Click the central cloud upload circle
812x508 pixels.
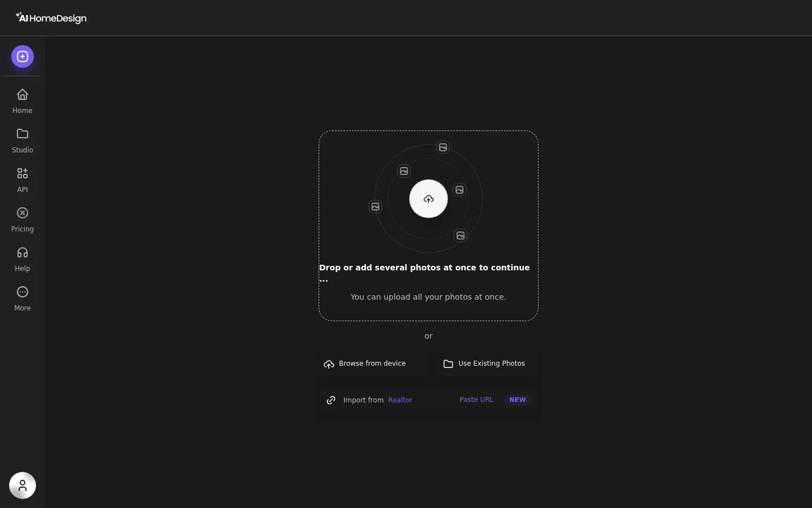pyautogui.click(x=429, y=199)
